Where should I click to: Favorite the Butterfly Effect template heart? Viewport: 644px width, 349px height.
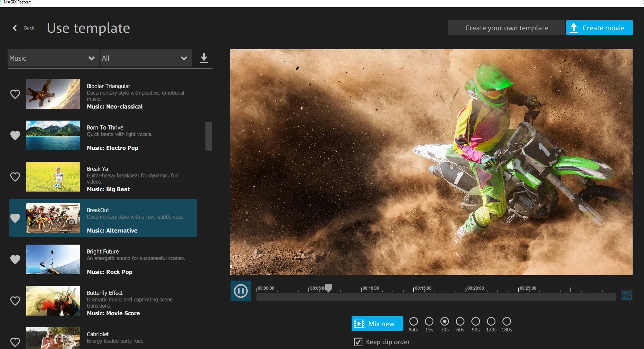pyautogui.click(x=15, y=301)
